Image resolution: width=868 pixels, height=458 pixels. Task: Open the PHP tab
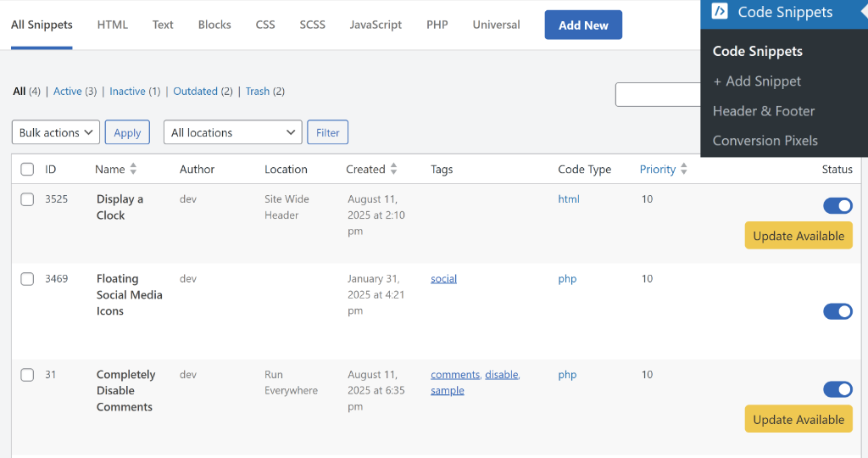click(x=437, y=25)
